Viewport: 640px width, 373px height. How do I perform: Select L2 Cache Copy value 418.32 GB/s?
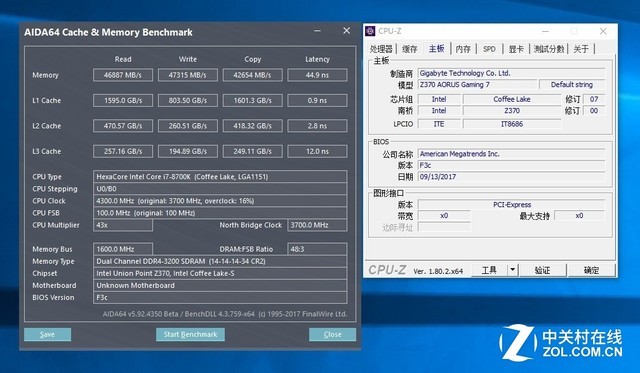click(252, 126)
